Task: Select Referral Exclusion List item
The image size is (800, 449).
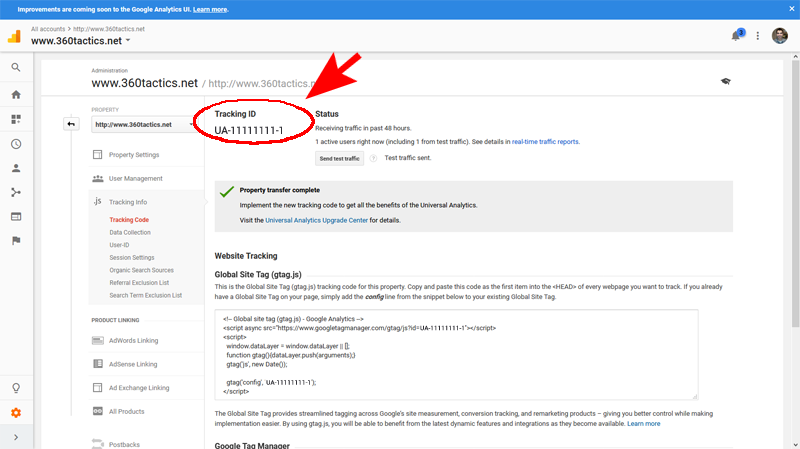Action: click(139, 283)
